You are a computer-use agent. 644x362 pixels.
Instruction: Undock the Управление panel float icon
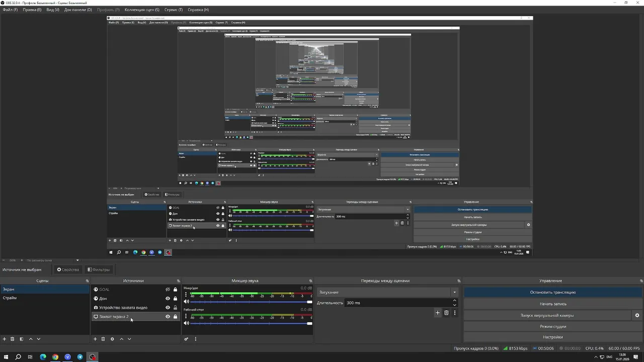(641, 281)
